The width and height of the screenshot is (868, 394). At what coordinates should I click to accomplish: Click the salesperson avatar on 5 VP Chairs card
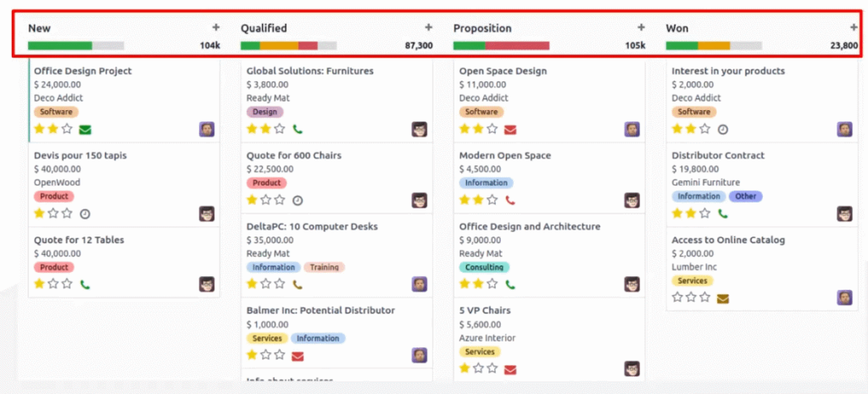point(632,369)
